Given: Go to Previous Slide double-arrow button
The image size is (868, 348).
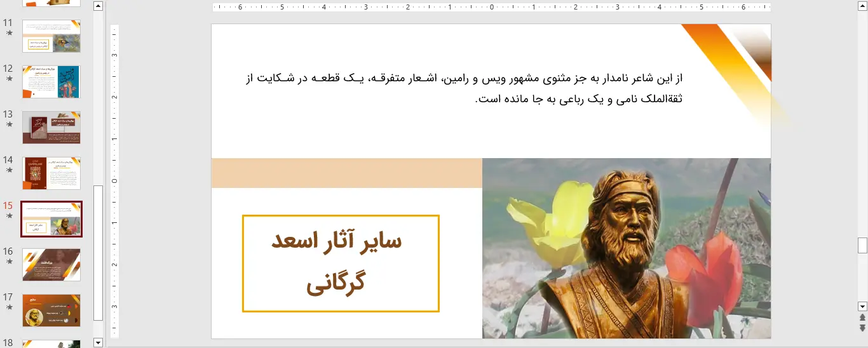Looking at the screenshot, I should [862, 318].
